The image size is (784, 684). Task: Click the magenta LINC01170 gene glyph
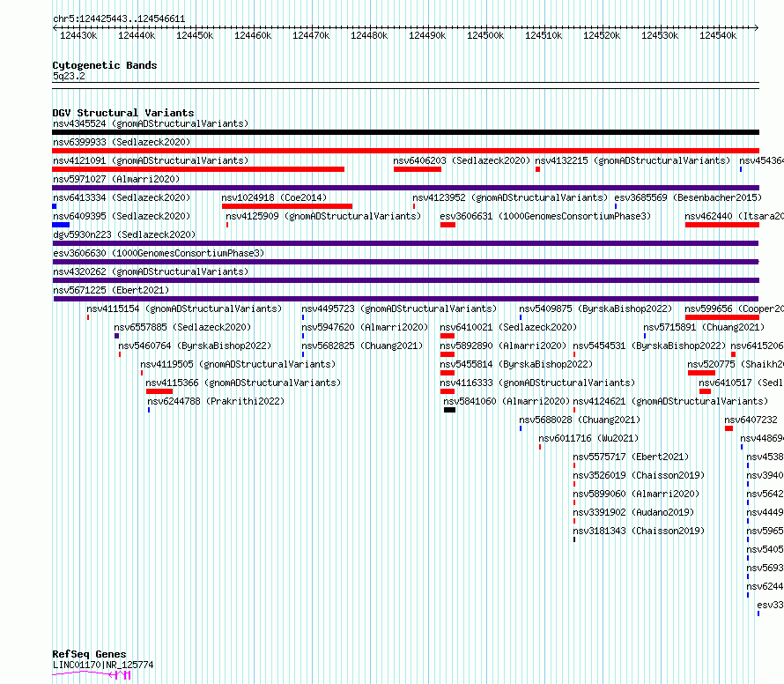[x=92, y=674]
